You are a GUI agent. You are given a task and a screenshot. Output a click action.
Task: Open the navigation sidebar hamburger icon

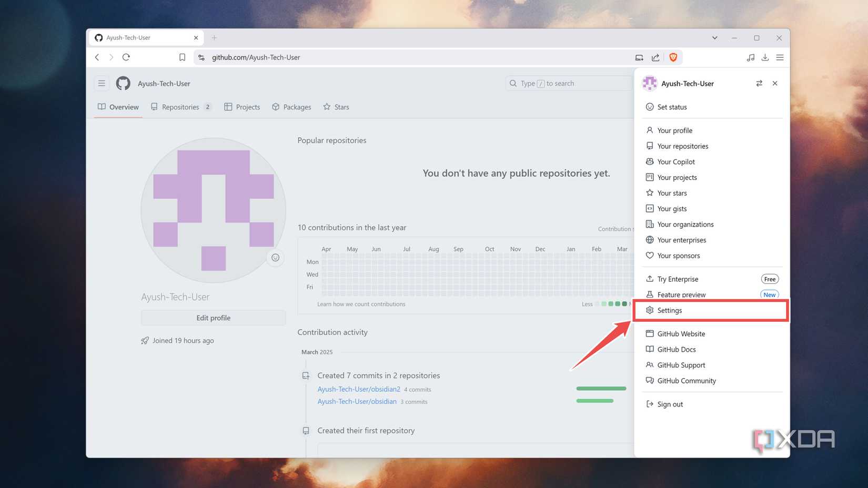click(x=102, y=83)
